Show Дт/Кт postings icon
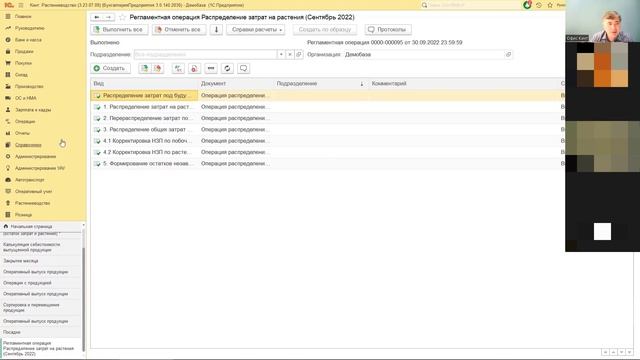The height and width of the screenshot is (360, 640). tap(178, 69)
